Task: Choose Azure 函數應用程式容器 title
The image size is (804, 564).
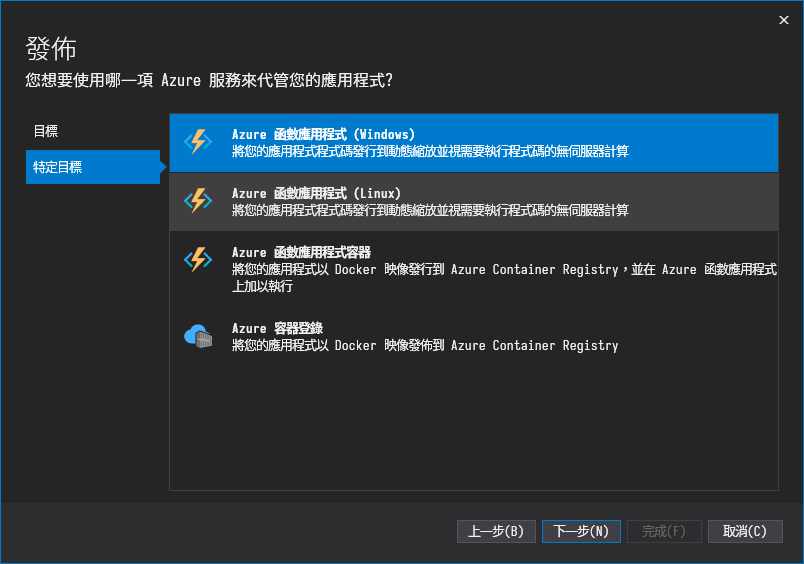Action: coord(301,252)
